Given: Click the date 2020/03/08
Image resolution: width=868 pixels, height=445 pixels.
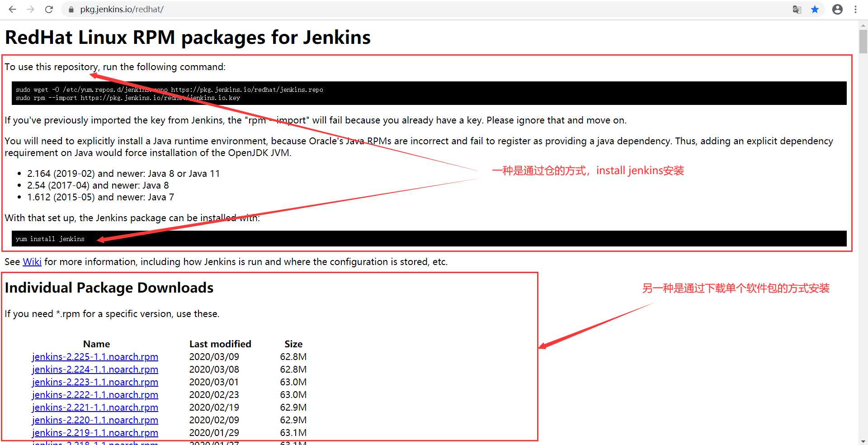Looking at the screenshot, I should point(214,369).
